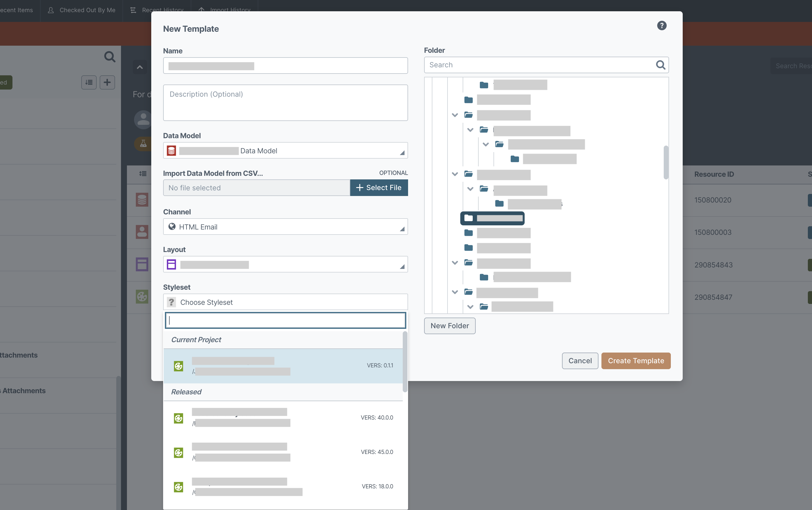
Task: Click the styleset icon for VERS: 40.0.0
Action: tap(178, 418)
